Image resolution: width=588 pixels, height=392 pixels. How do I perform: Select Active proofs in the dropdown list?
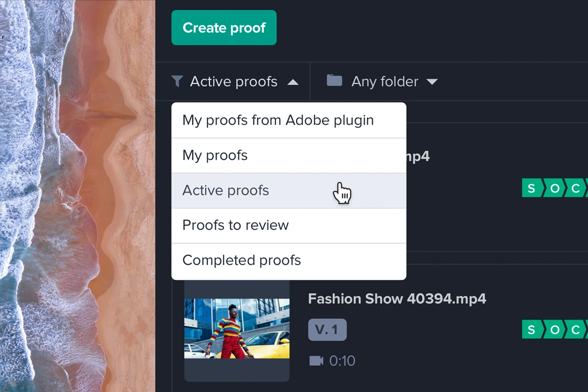click(226, 190)
